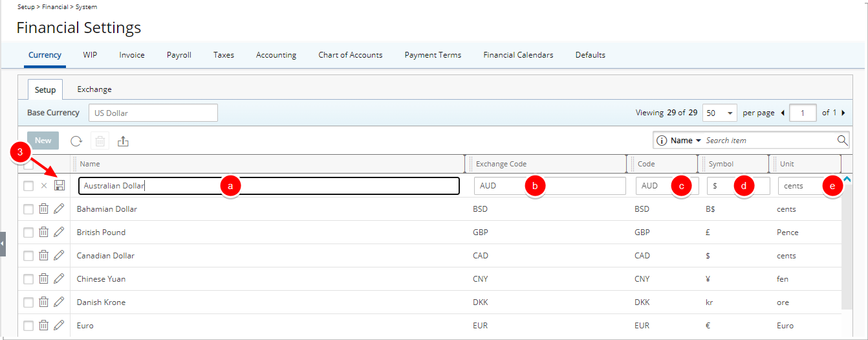Screen dimensions: 868x340
Task: Edit the Canadian Dollar row
Action: [59, 256]
